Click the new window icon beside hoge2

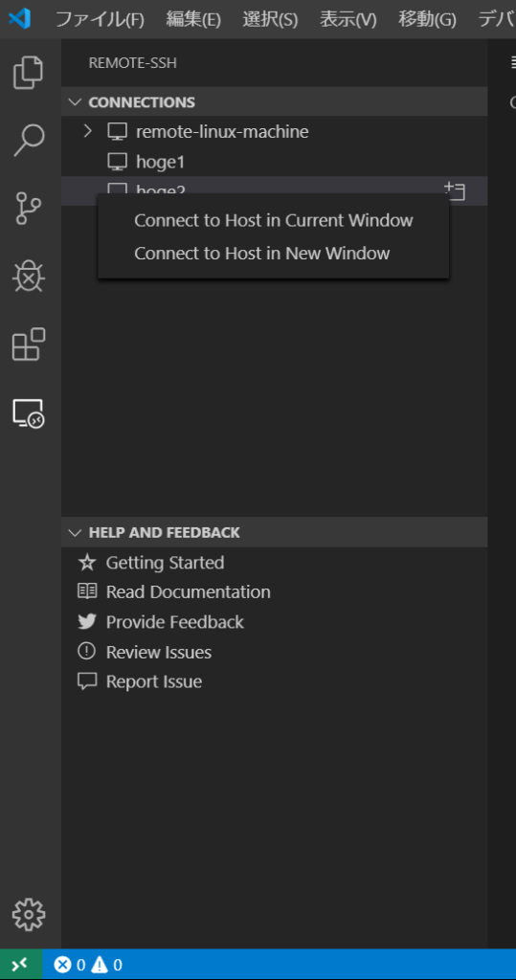click(x=455, y=190)
